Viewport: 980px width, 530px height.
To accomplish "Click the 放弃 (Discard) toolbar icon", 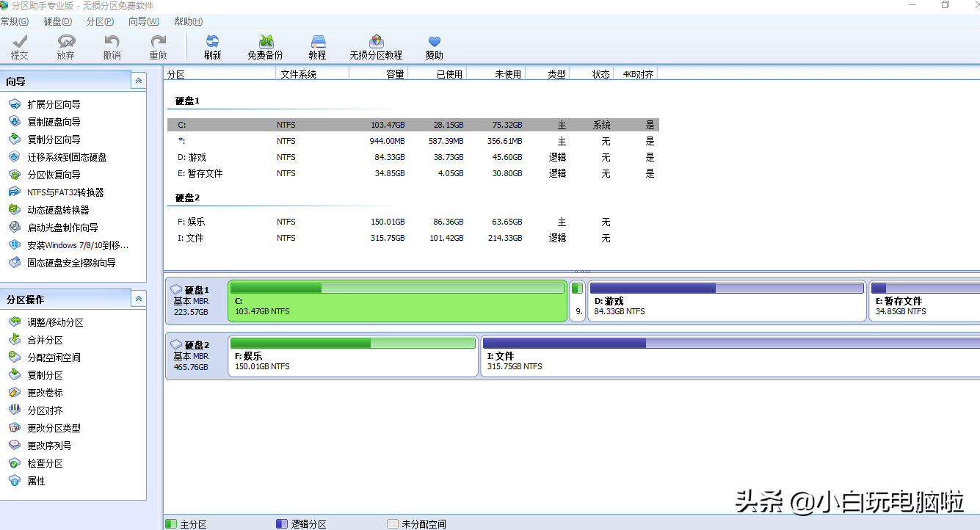I will point(66,47).
